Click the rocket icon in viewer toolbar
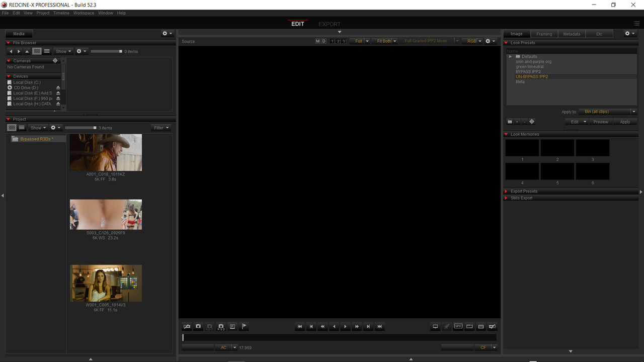644x362 pixels. (447, 326)
